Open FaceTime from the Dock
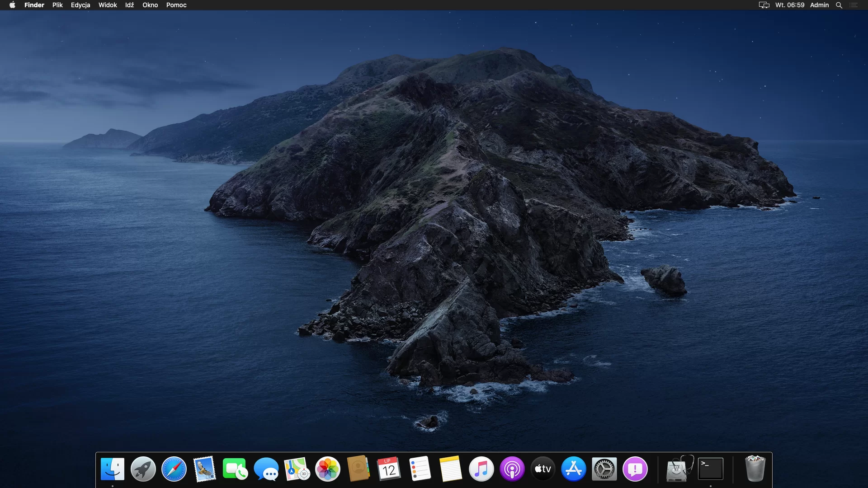The width and height of the screenshot is (868, 488). [x=235, y=469]
